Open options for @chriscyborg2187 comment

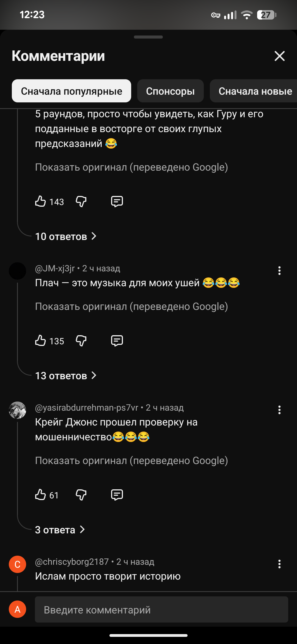tap(279, 564)
